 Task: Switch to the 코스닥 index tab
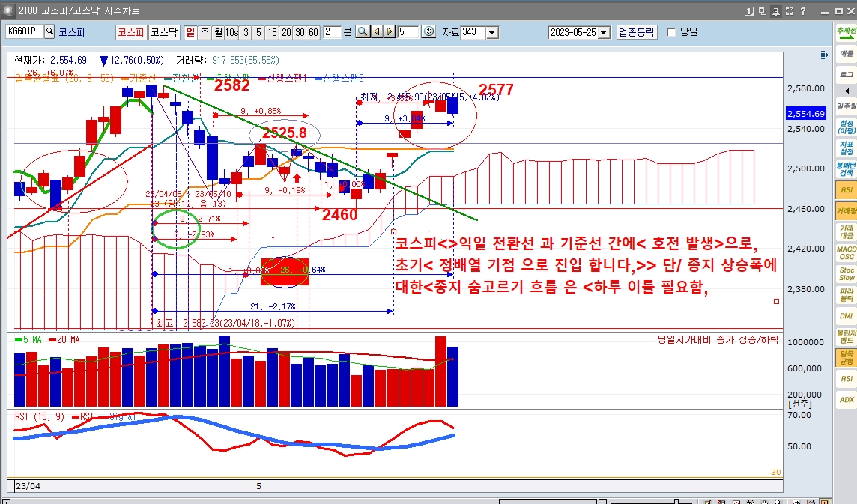point(163,32)
